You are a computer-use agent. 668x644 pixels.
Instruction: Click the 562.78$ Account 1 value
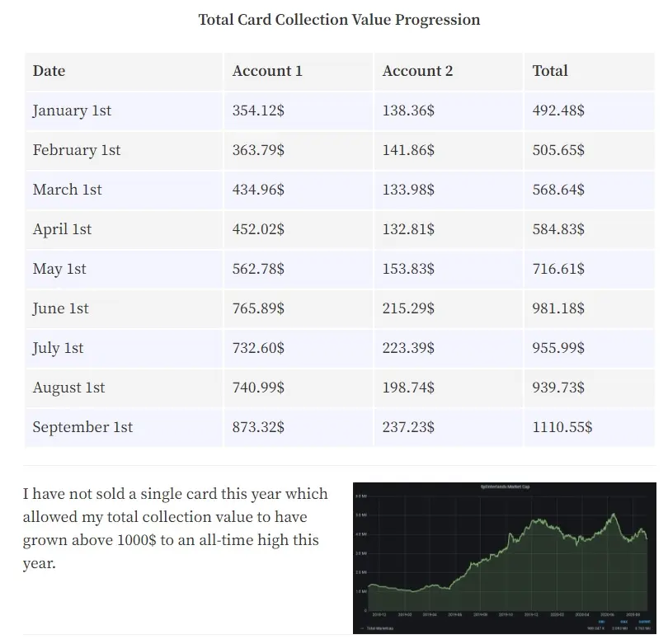tap(258, 269)
